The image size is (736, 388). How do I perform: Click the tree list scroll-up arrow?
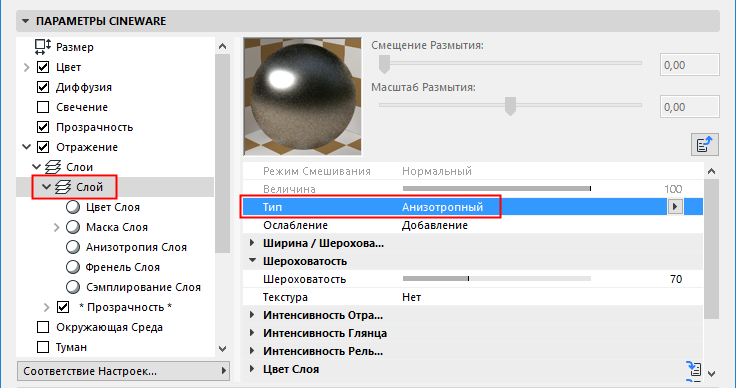point(222,46)
